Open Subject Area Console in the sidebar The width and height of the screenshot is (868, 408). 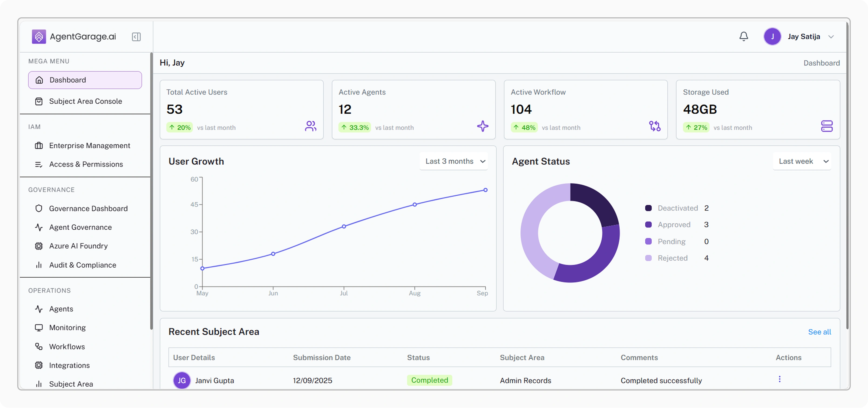[x=85, y=101]
